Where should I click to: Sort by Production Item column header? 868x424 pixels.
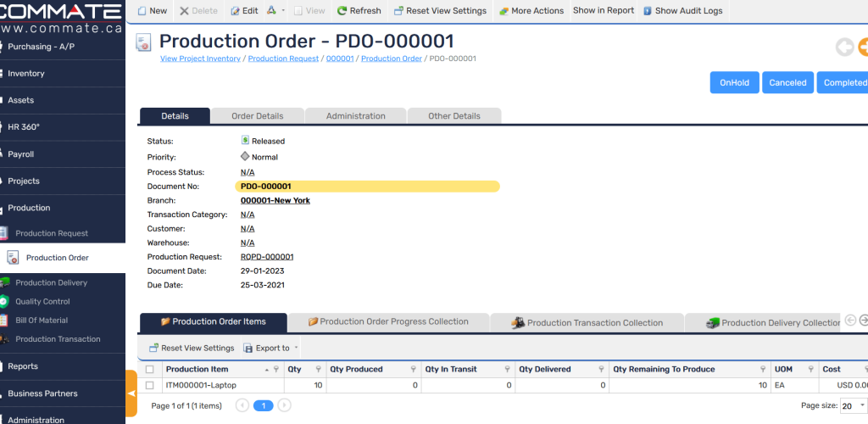click(x=197, y=369)
